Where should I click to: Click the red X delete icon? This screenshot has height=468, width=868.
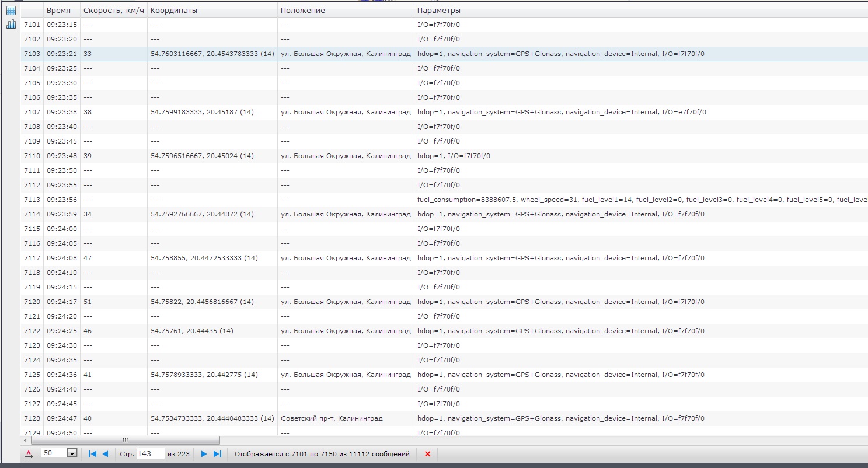(427, 454)
